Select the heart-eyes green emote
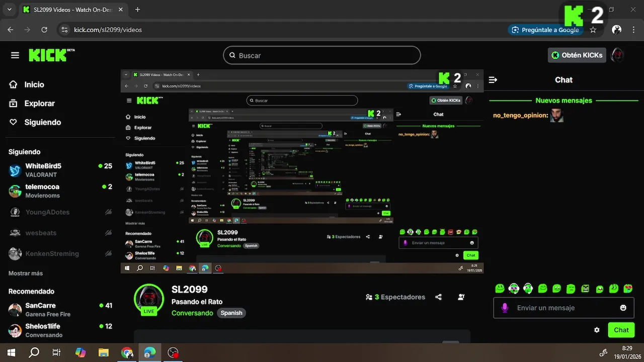 point(628,289)
